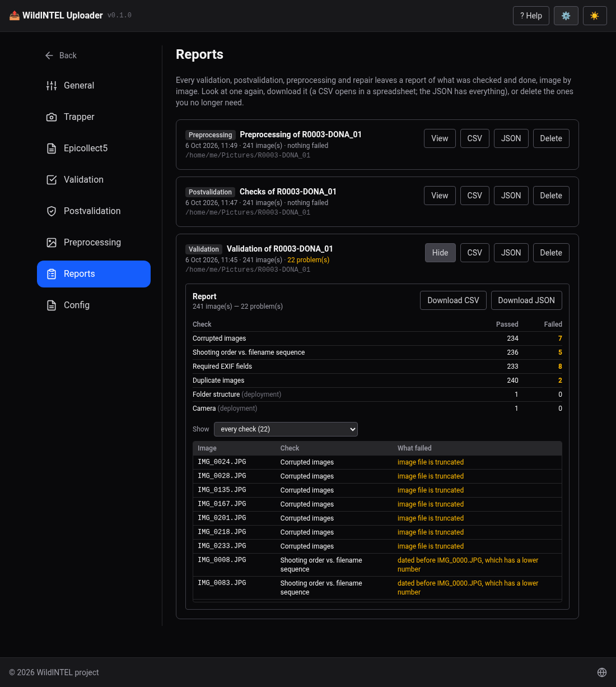
Task: Click IMG_0083.JPG in failures table
Action: (x=222, y=583)
